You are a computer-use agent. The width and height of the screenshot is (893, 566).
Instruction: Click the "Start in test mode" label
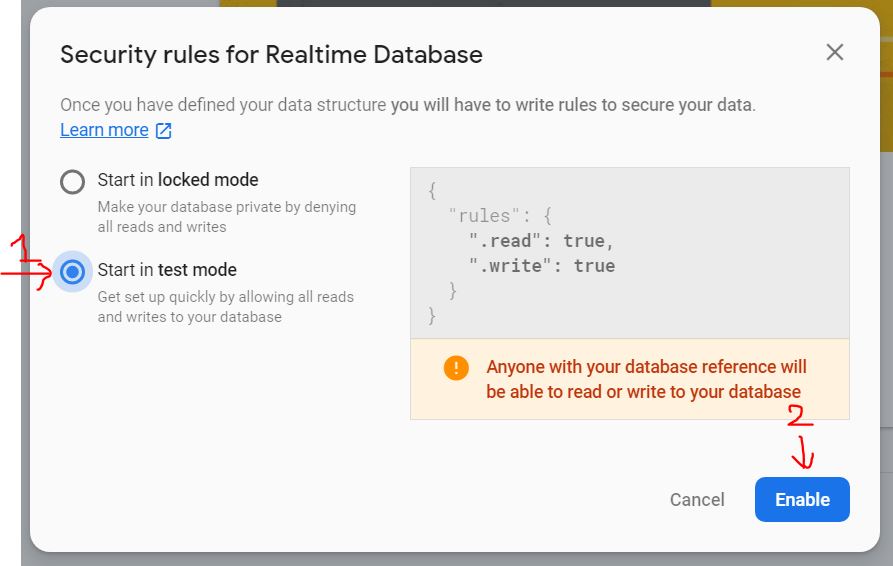167,270
